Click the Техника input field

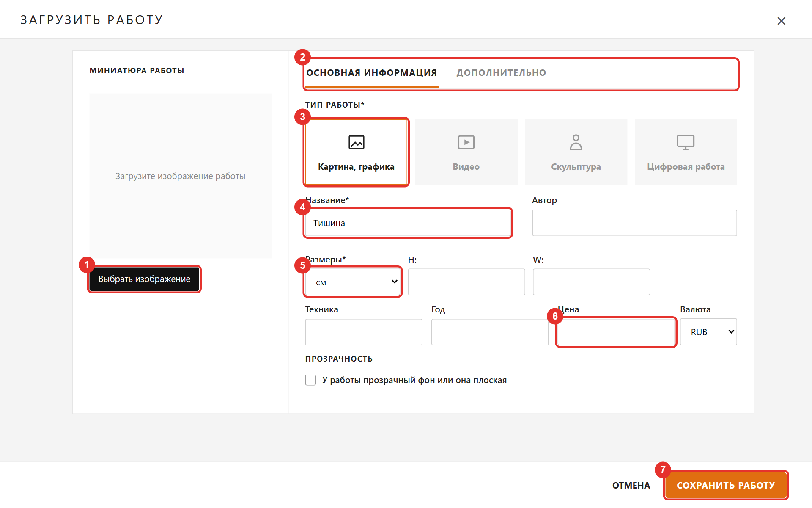[364, 332]
